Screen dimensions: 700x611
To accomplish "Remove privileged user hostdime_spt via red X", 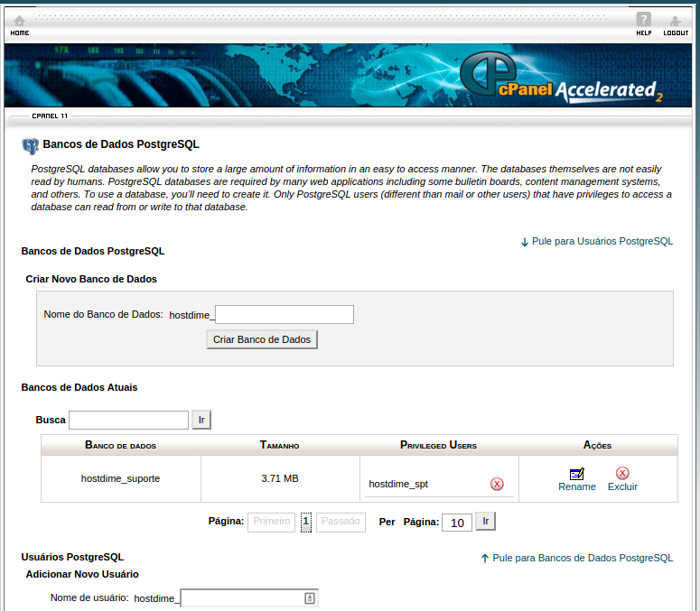I will point(497,484).
